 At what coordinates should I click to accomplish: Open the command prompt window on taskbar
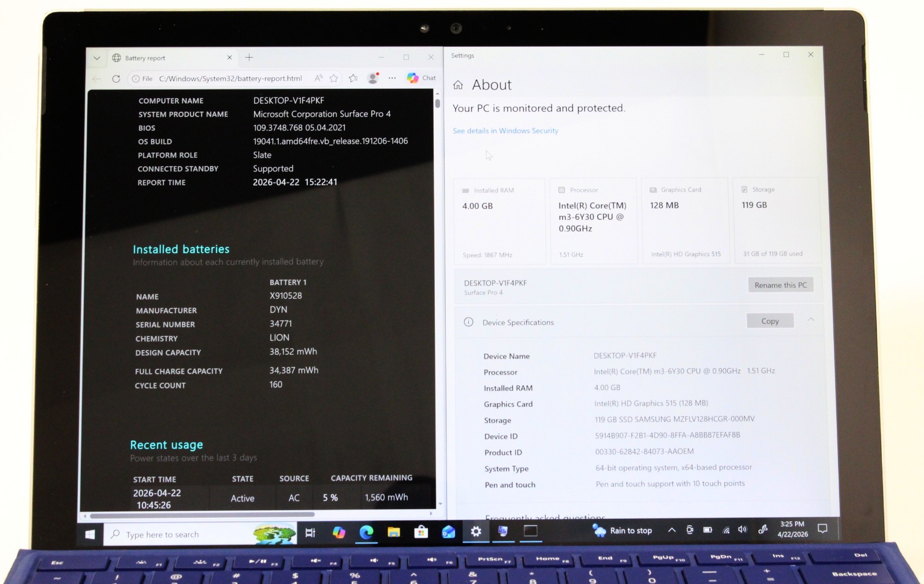(530, 531)
